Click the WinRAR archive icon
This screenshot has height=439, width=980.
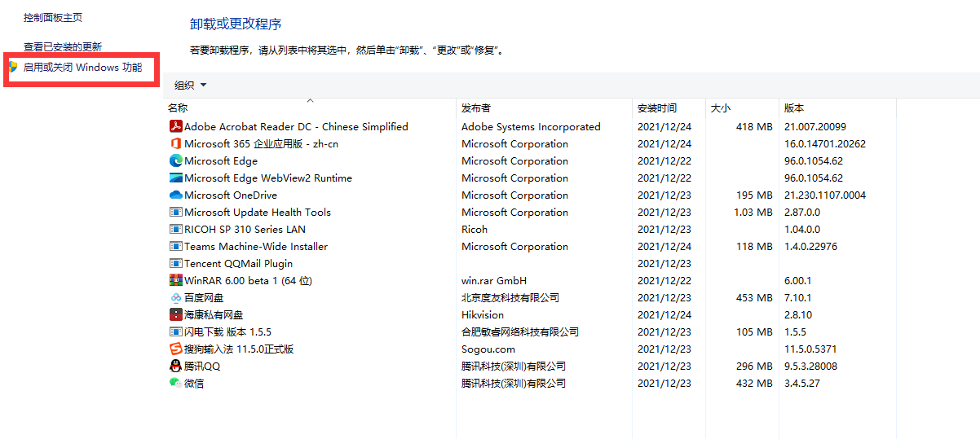coord(175,280)
